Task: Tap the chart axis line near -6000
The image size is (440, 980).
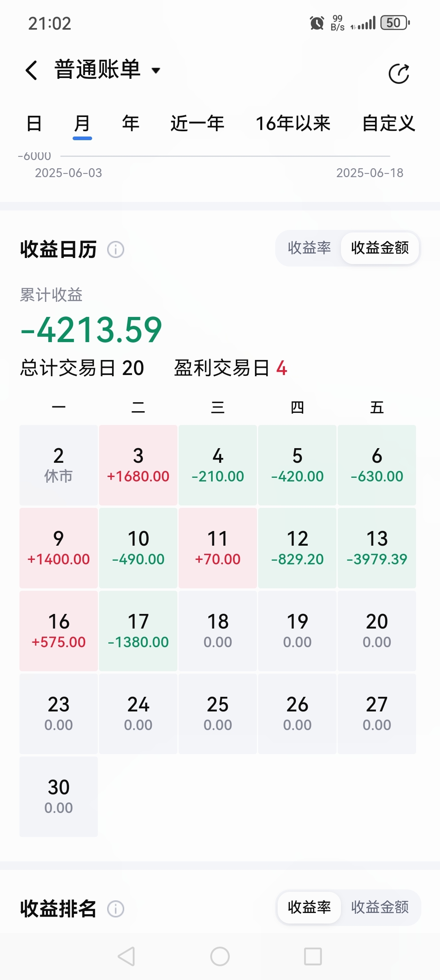Action: point(225,156)
